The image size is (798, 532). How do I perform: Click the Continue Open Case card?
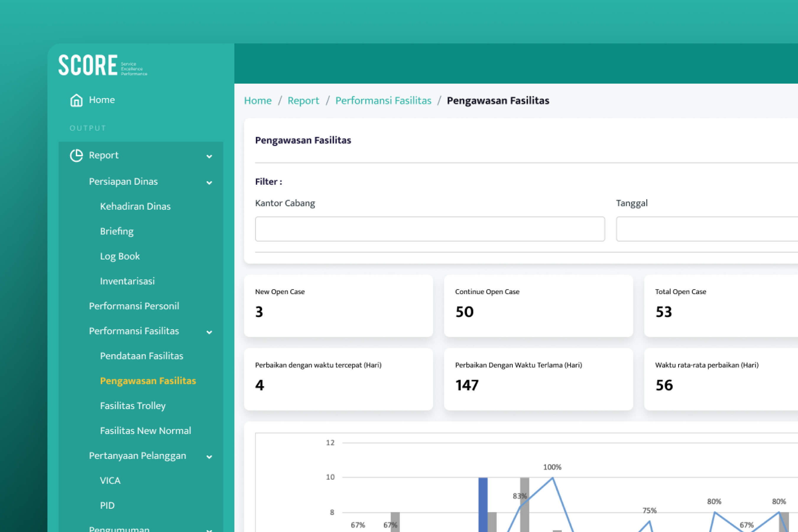pyautogui.click(x=539, y=306)
